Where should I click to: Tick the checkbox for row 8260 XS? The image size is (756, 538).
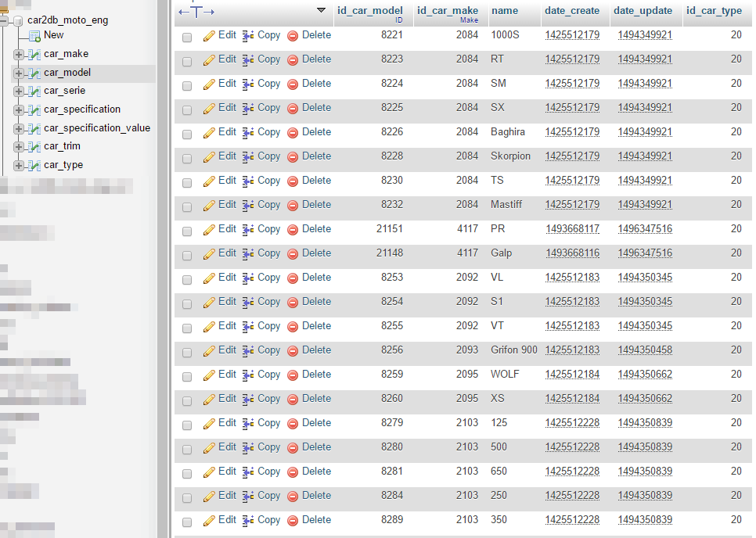pyautogui.click(x=187, y=401)
